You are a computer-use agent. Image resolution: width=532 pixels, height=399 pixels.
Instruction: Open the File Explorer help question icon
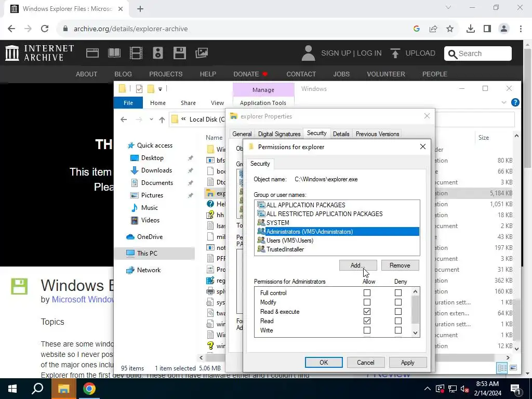coord(515,102)
